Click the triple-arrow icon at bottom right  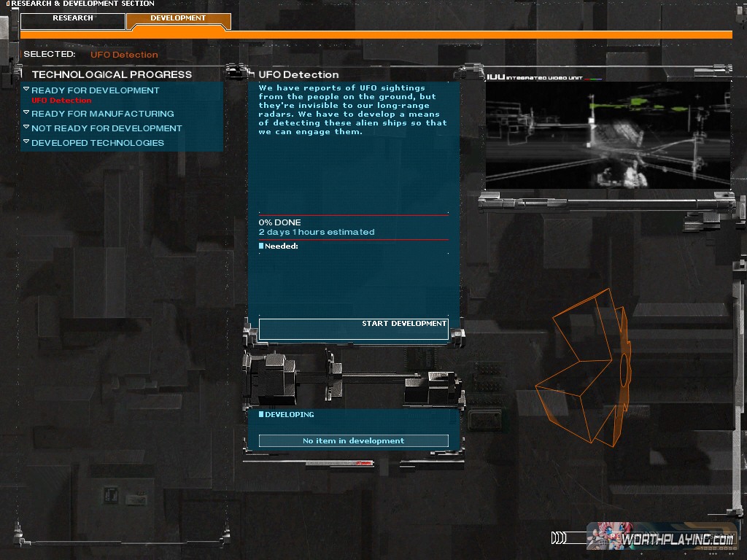pos(559,539)
